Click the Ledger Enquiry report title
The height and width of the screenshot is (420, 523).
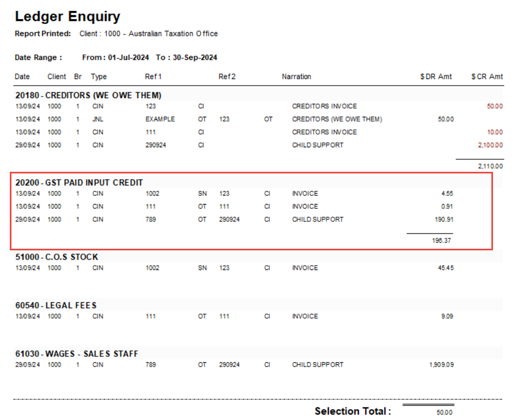point(68,16)
